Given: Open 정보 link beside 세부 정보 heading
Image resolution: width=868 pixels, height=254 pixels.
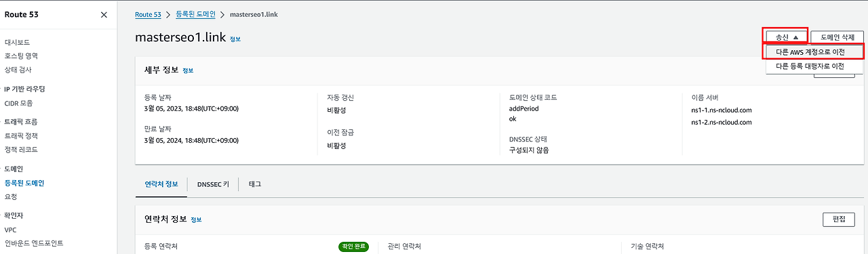Looking at the screenshot, I should [x=188, y=70].
